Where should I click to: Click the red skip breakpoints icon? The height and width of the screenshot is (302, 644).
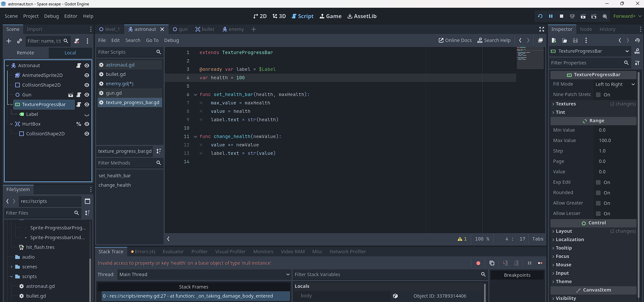(x=478, y=263)
